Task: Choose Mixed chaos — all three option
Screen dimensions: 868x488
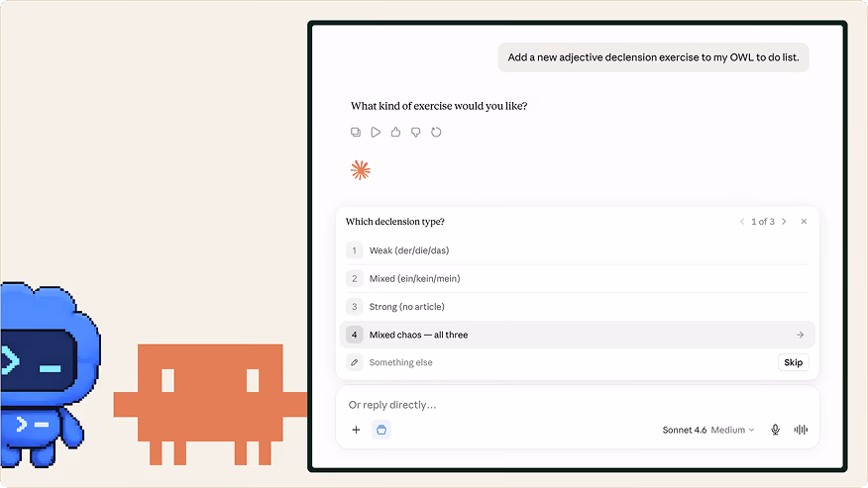Action: [577, 335]
